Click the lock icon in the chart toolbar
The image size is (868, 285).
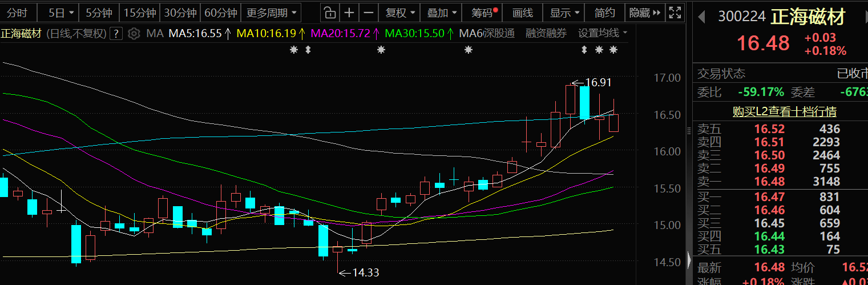point(329,13)
